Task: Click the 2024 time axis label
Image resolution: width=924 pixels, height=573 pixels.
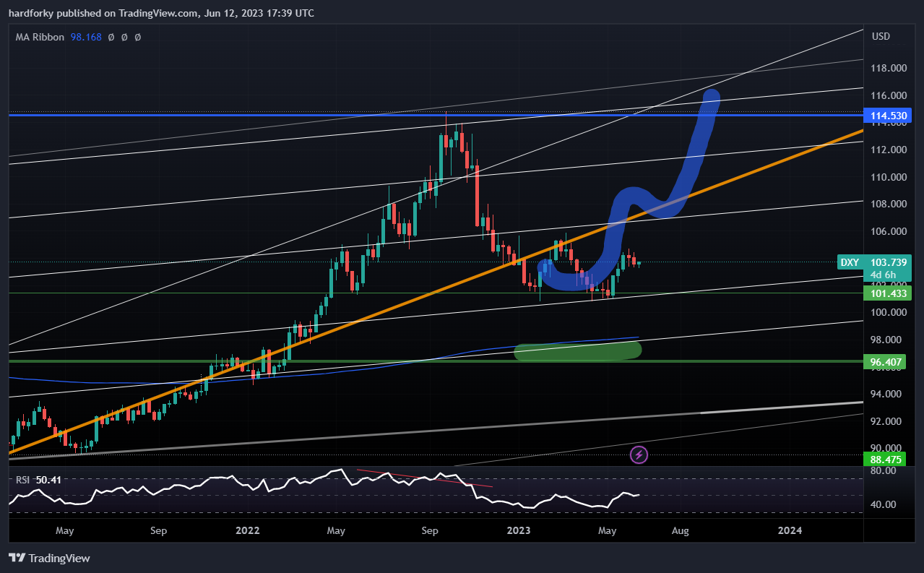Action: (790, 530)
